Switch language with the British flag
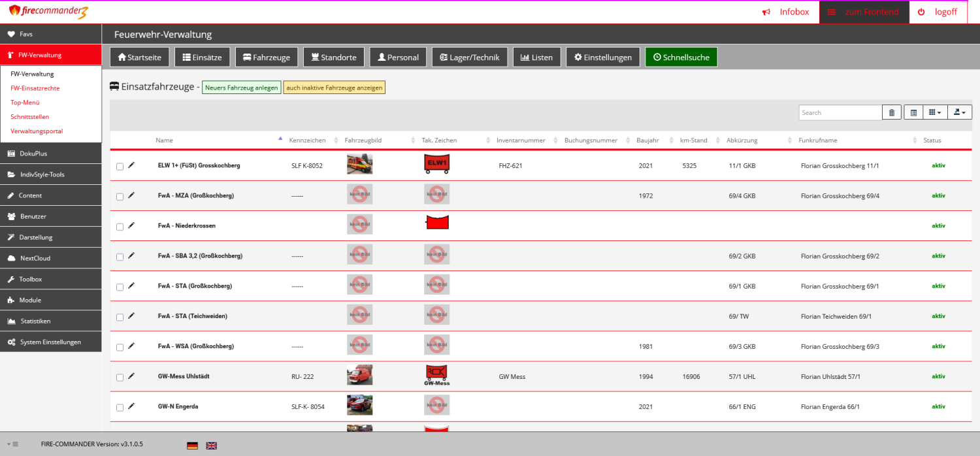The image size is (980, 456). [x=212, y=445]
